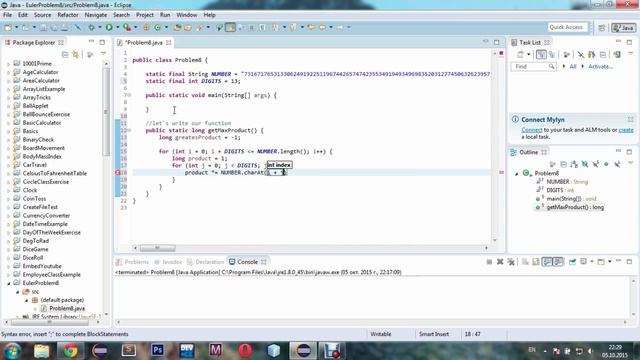
Task: Switch to the Declaration tab
Action: 205,262
